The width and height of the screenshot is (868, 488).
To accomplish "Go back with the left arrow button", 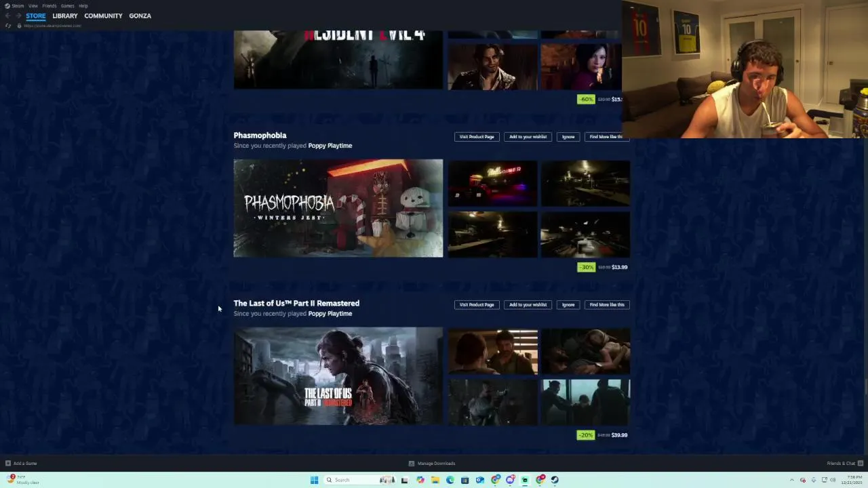I will [7, 16].
